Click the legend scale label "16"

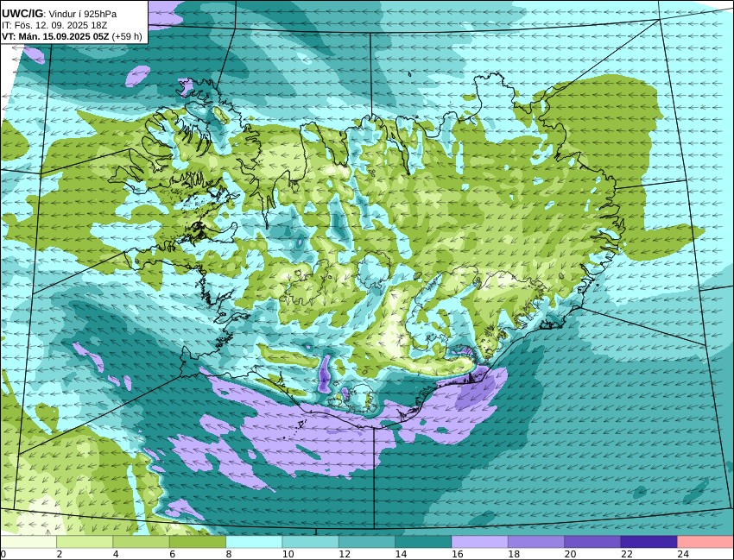[x=457, y=554]
